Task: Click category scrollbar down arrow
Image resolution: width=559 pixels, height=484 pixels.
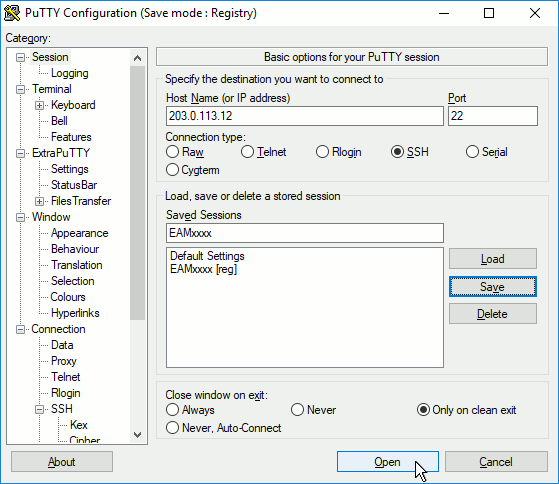Action: [x=138, y=435]
